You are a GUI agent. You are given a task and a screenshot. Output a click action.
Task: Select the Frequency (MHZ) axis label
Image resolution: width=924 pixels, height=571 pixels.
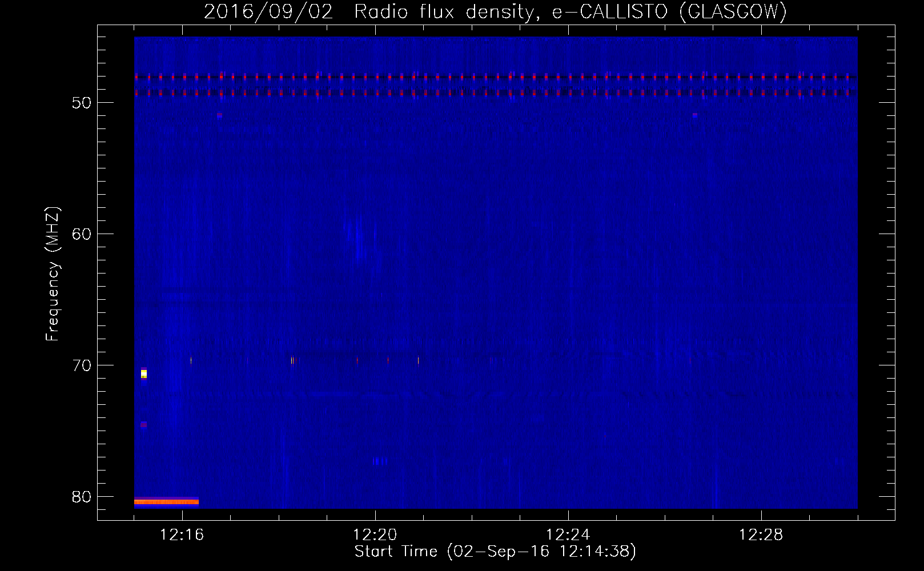[x=52, y=274]
